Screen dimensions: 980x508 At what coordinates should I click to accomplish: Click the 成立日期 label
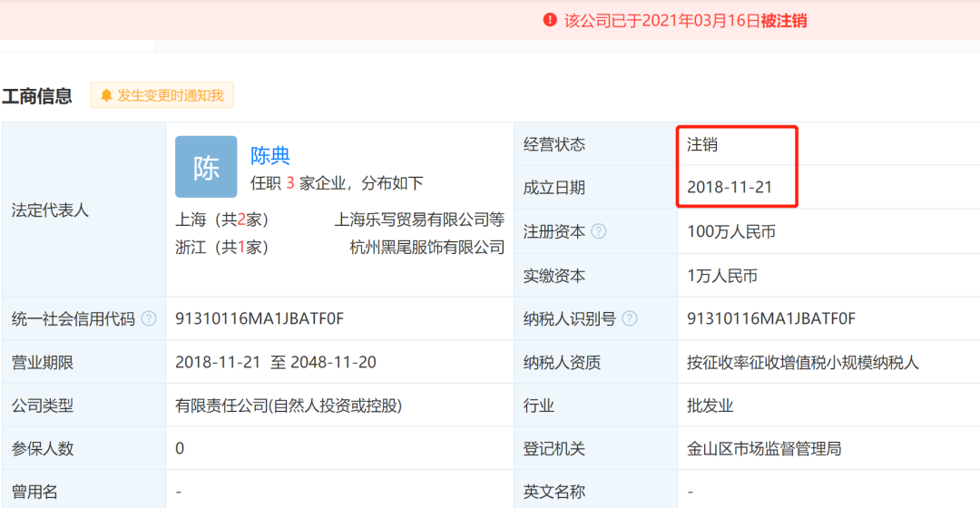[x=554, y=188]
